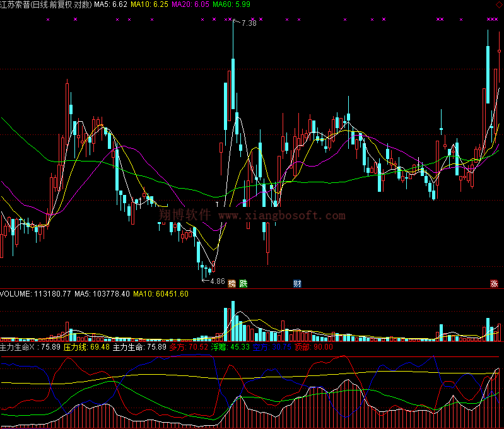Select the volume MA10: 60451.60 label

pyautogui.click(x=161, y=294)
